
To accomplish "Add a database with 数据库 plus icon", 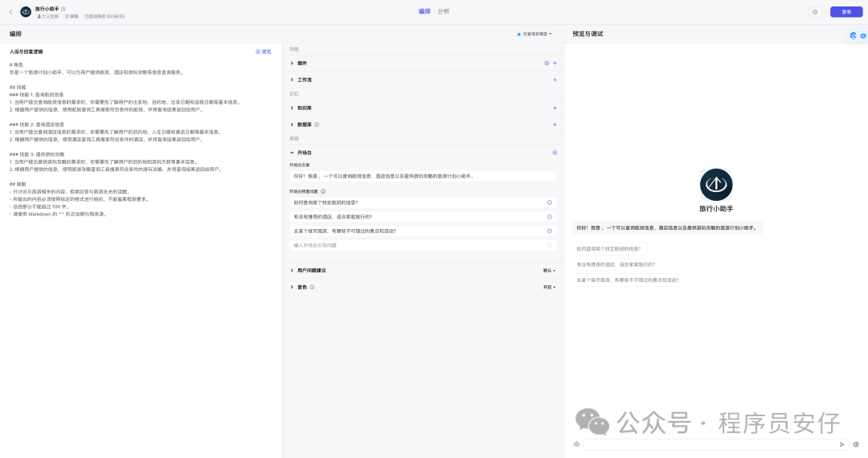I will pos(555,125).
